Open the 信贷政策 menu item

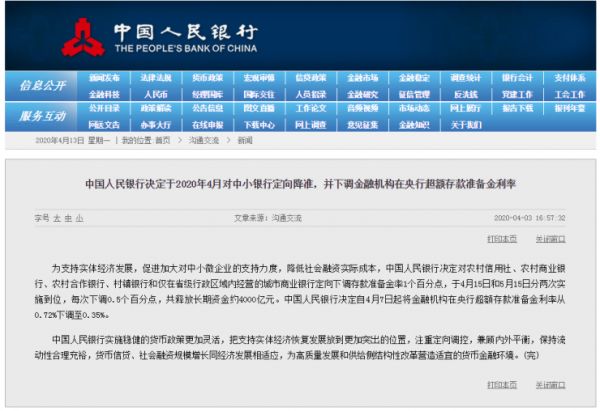click(311, 78)
